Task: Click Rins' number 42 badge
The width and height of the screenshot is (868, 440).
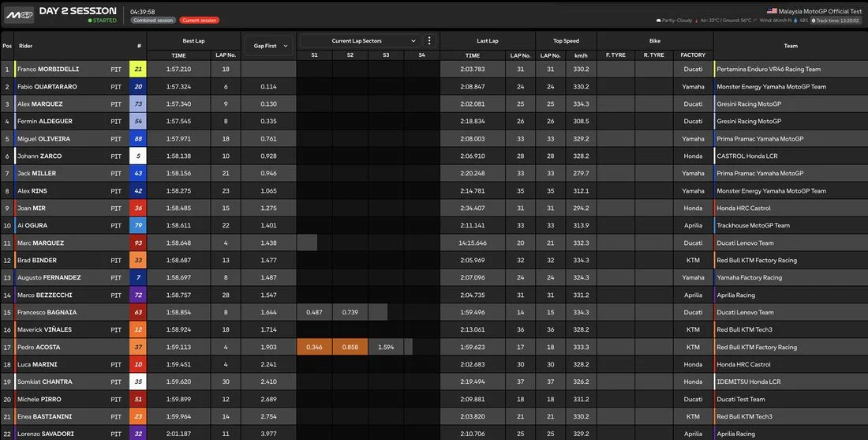Action: point(138,190)
